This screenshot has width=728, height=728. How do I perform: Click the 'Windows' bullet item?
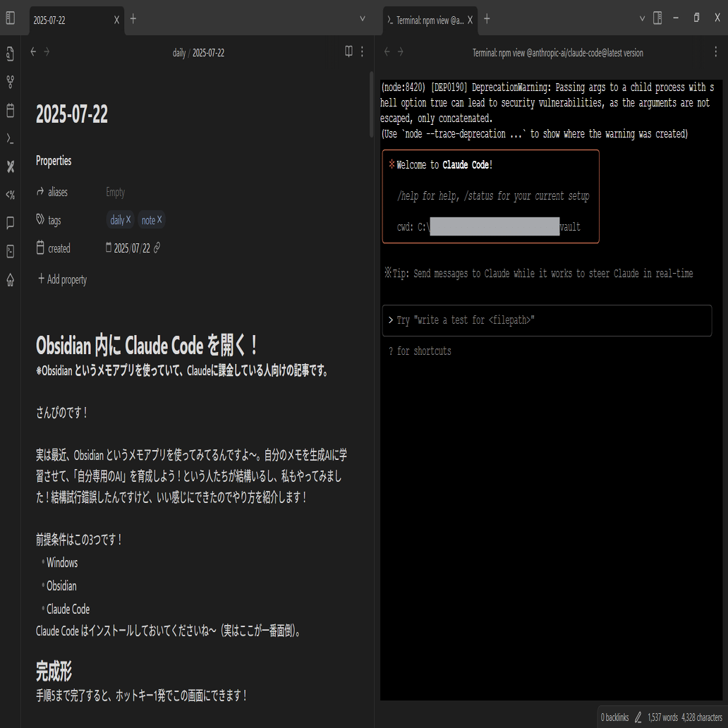[x=62, y=563]
